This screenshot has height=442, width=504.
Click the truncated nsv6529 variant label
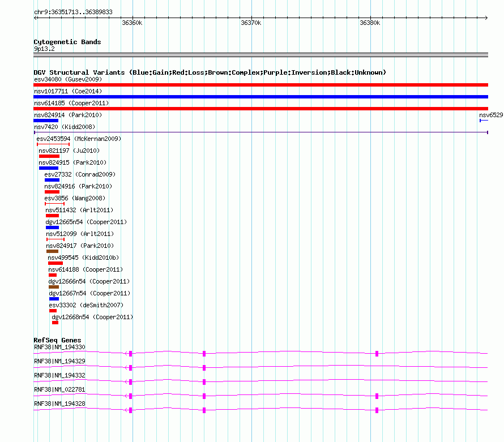pyautogui.click(x=491, y=115)
